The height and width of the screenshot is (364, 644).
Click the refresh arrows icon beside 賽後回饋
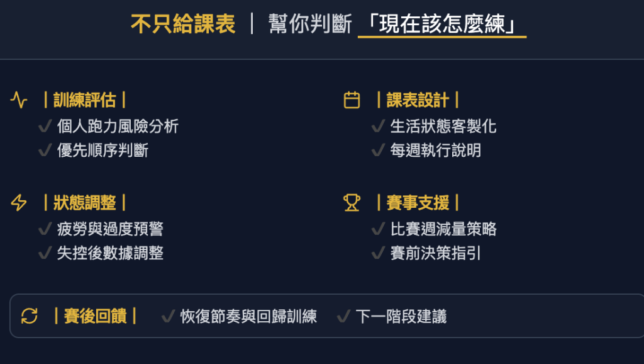coord(30,316)
